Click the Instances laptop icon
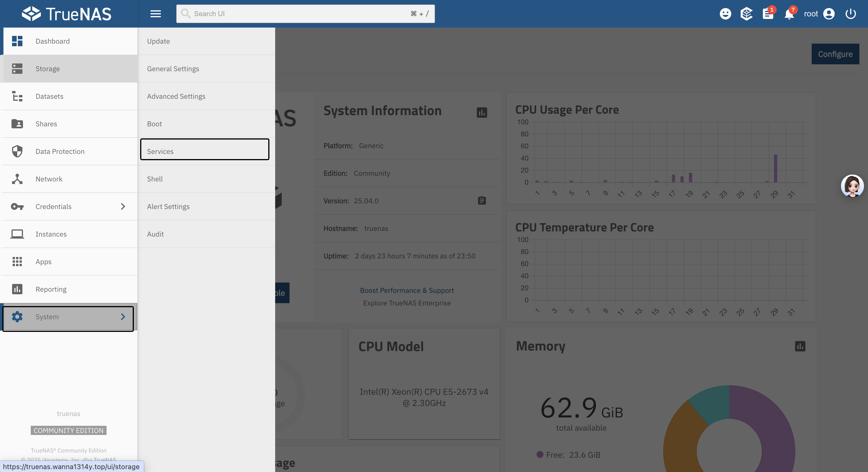 tap(17, 234)
